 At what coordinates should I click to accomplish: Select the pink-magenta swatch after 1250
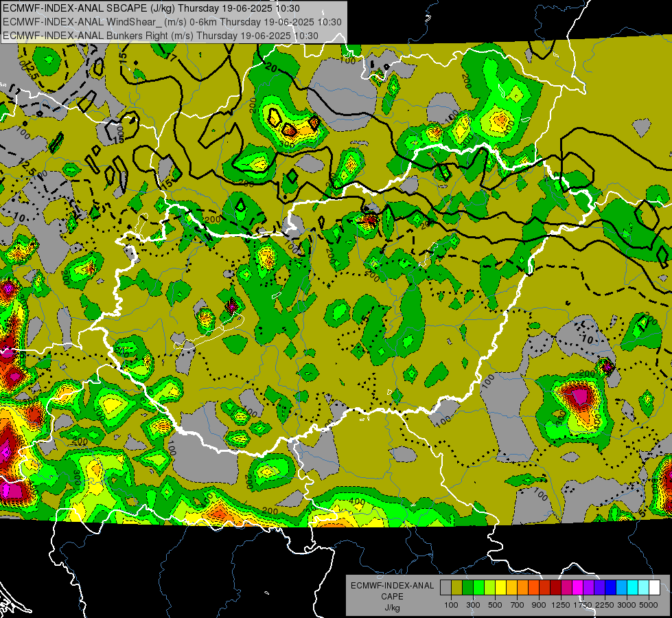point(566,588)
